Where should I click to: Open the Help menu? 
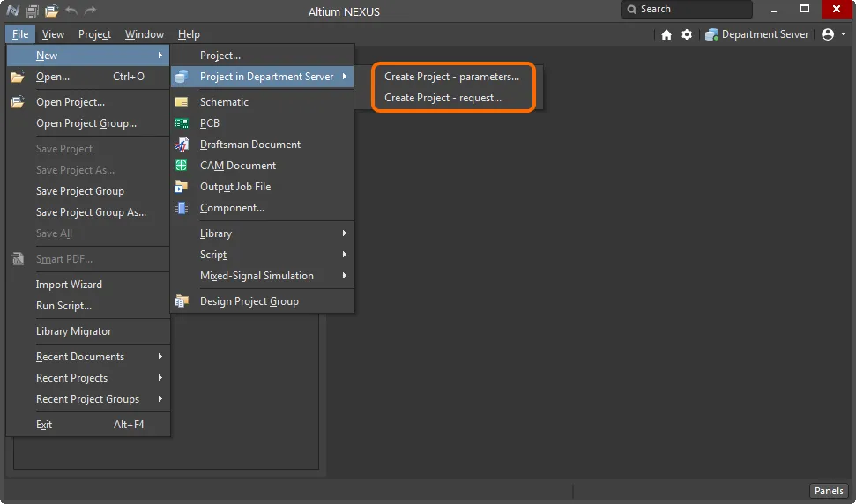click(x=189, y=34)
